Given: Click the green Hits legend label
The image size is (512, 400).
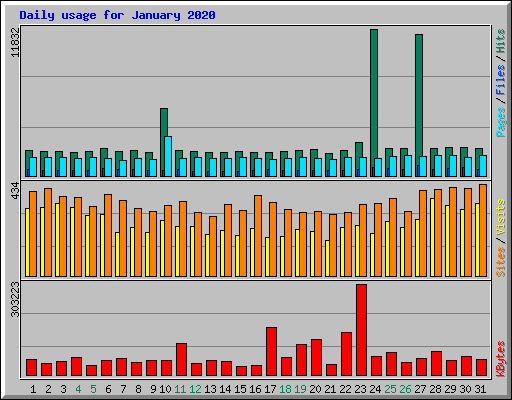Looking at the screenshot, I should 501,41.
